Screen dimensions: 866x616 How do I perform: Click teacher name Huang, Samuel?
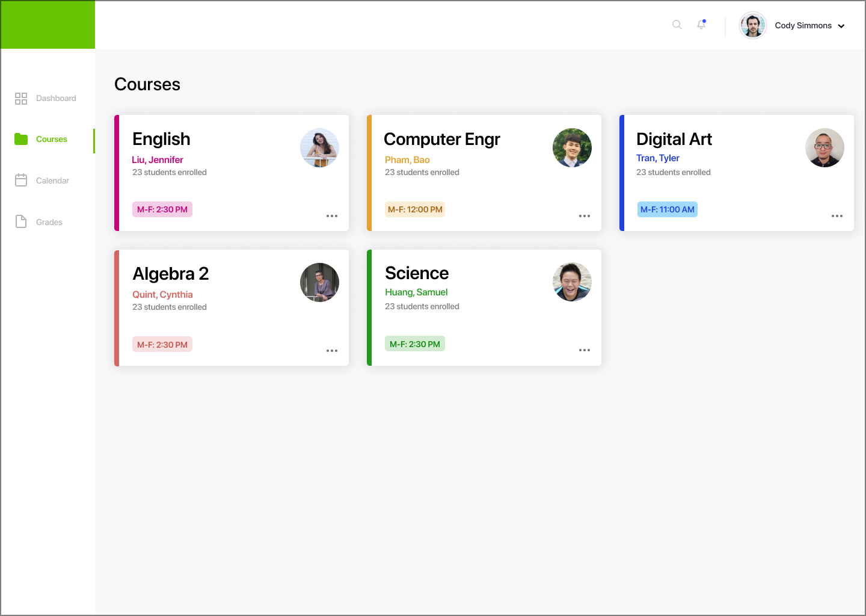[416, 292]
